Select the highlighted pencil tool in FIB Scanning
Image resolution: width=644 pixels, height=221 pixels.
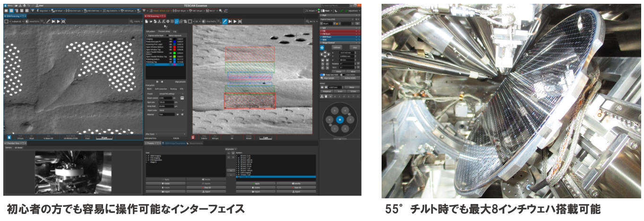coord(225,21)
